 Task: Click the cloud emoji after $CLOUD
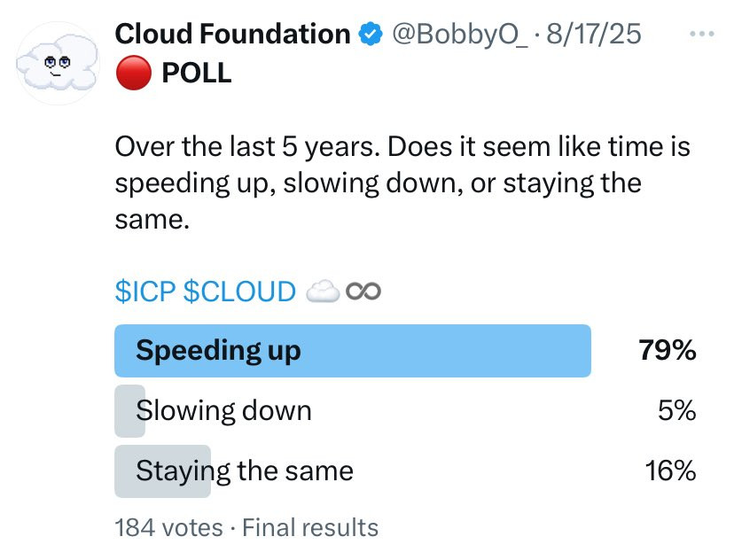pos(323,292)
